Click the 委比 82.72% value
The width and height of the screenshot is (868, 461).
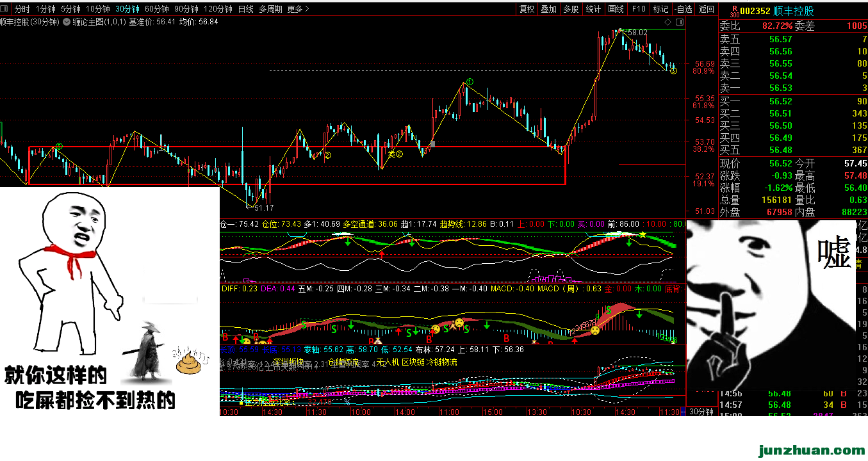pos(777,26)
